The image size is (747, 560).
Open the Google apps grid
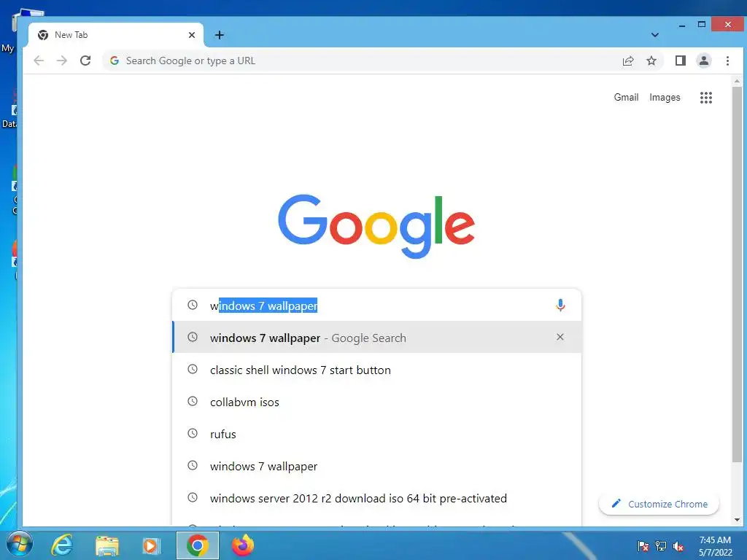(706, 98)
